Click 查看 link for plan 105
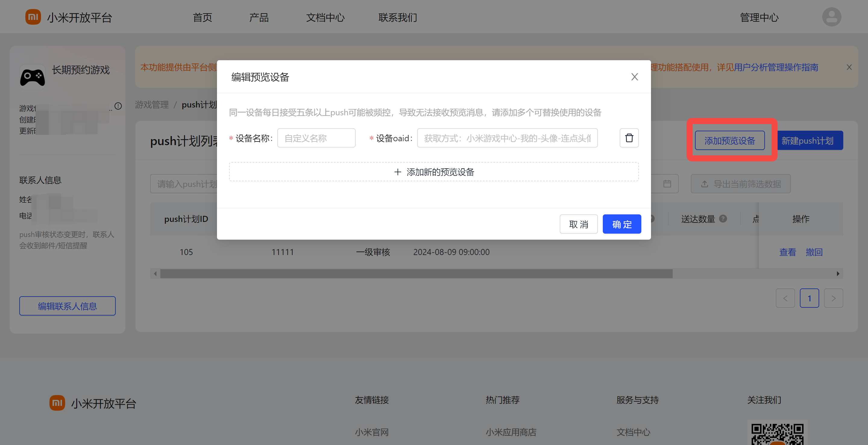Image resolution: width=868 pixels, height=445 pixels. [787, 252]
